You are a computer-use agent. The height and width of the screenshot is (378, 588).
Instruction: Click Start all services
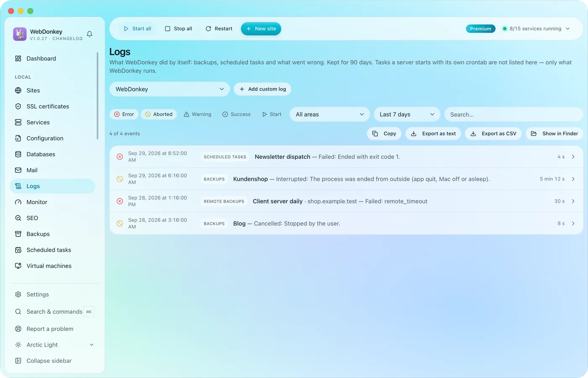click(x=137, y=29)
